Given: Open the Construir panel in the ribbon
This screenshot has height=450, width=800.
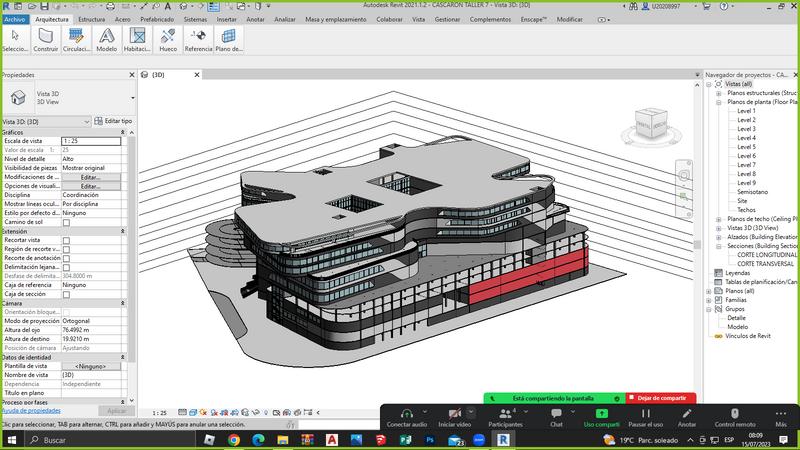Looking at the screenshot, I should pyautogui.click(x=46, y=38).
